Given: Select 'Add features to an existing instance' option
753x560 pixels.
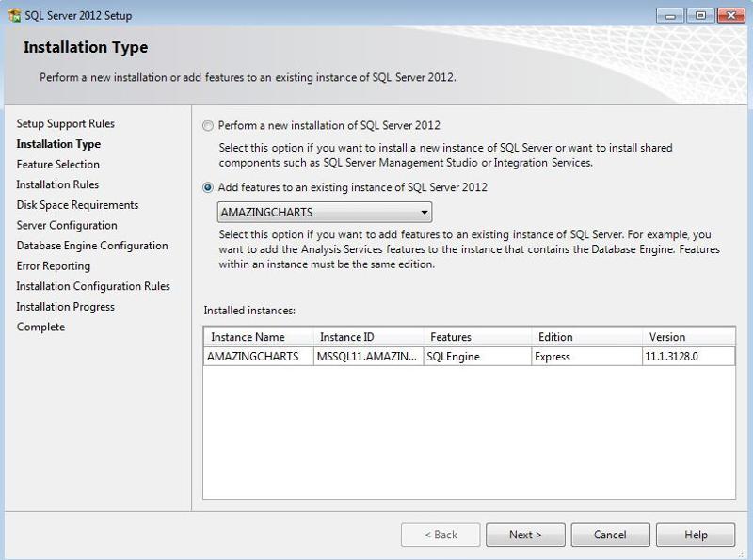Looking at the screenshot, I should [x=207, y=188].
